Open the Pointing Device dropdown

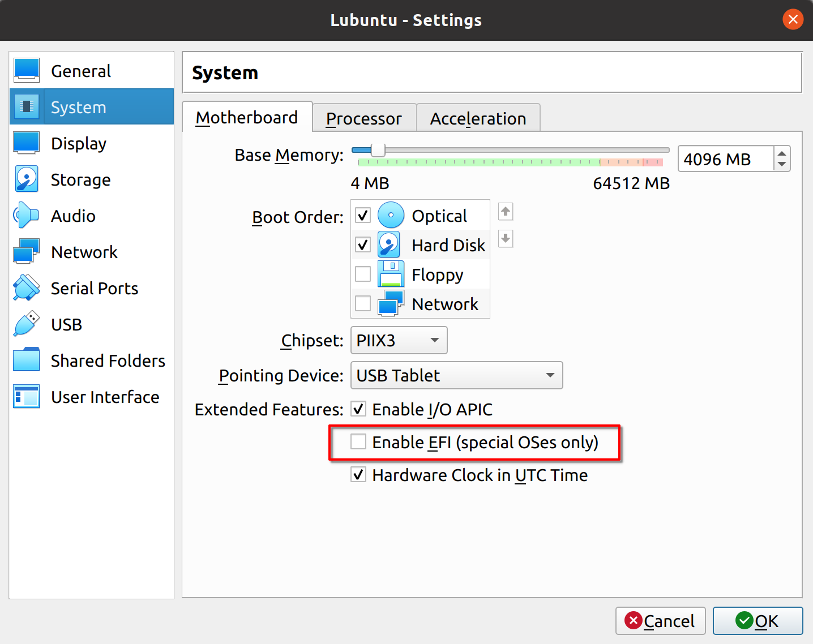(456, 375)
